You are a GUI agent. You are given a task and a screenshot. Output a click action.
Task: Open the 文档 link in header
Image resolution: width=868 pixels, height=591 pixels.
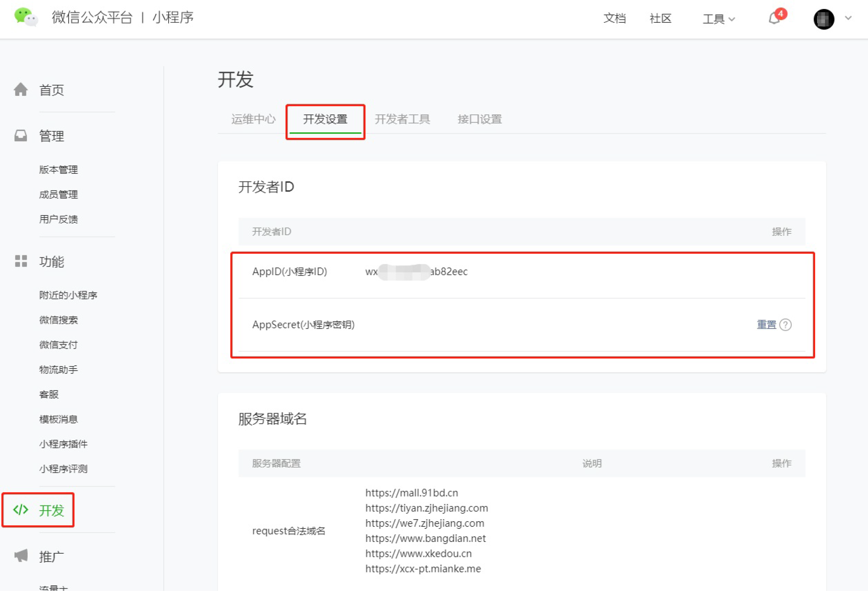614,18
